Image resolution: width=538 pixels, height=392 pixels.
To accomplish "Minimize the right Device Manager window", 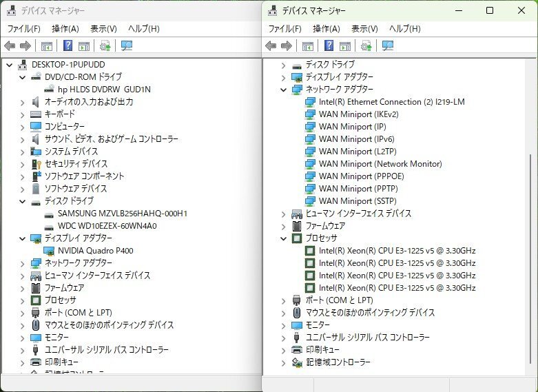I will 459,10.
